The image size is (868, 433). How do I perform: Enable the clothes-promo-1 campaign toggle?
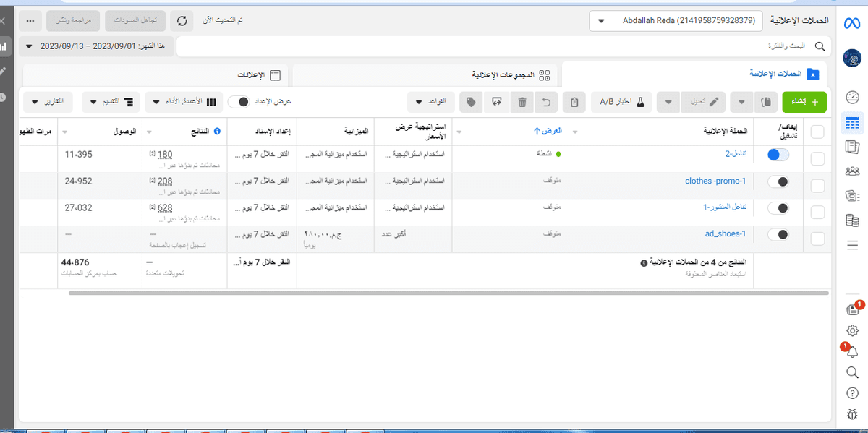(x=778, y=181)
